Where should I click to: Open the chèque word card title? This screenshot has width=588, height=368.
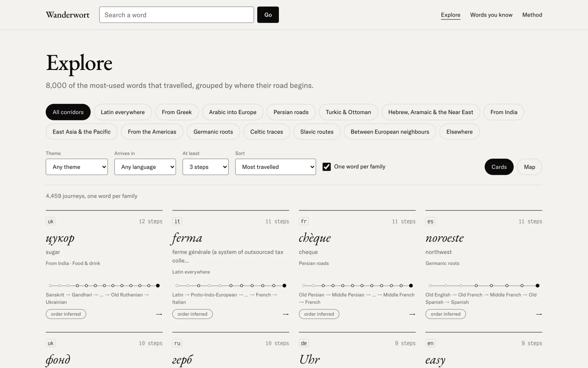tap(315, 238)
